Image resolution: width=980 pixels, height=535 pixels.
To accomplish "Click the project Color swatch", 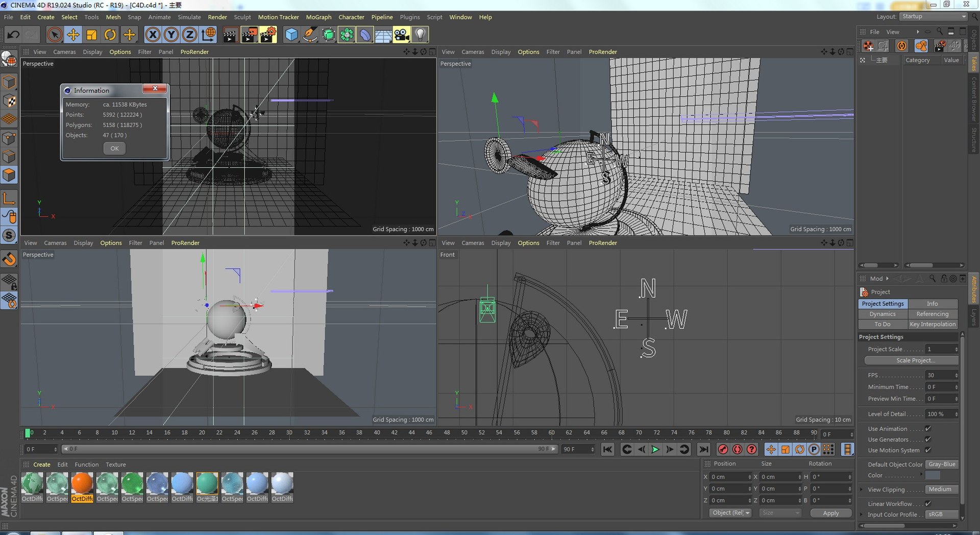I will coord(933,475).
